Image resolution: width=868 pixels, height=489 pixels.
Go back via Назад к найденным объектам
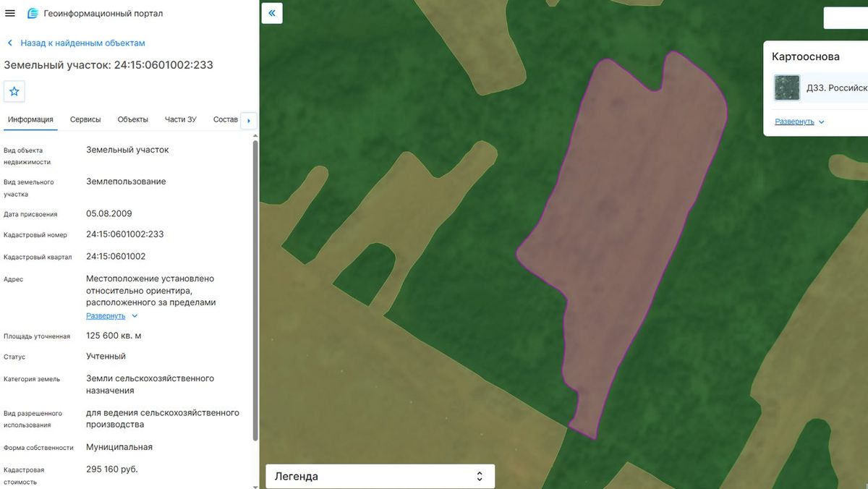click(83, 43)
